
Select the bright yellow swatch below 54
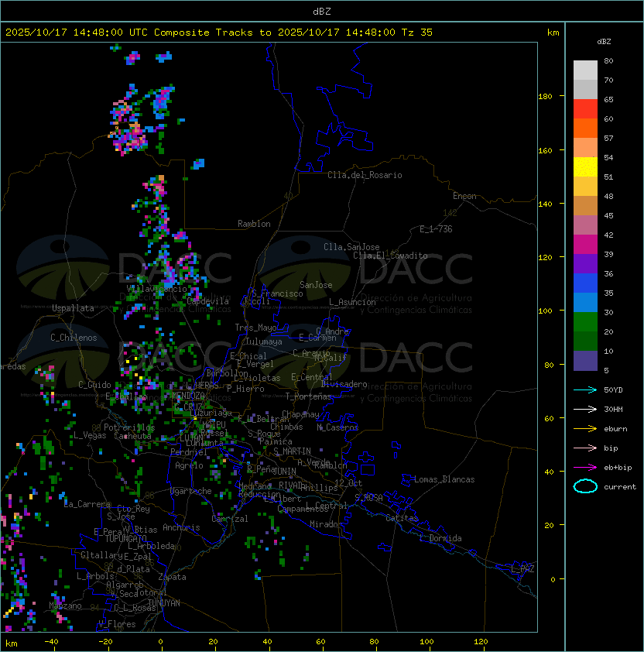coord(585,166)
